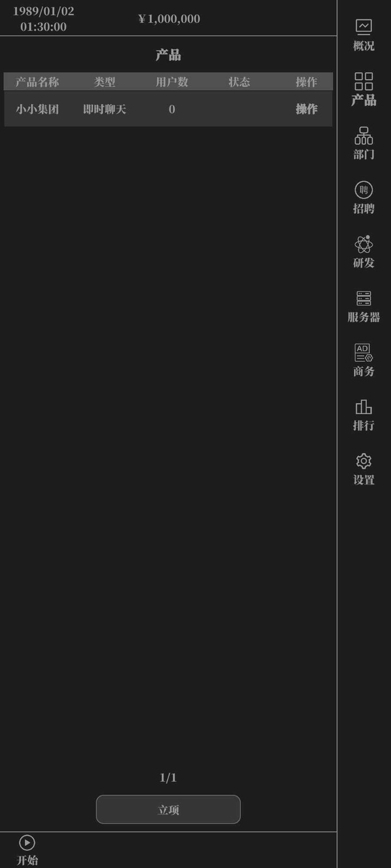Select the 小小集团 product name cell
391x868 pixels.
(37, 109)
